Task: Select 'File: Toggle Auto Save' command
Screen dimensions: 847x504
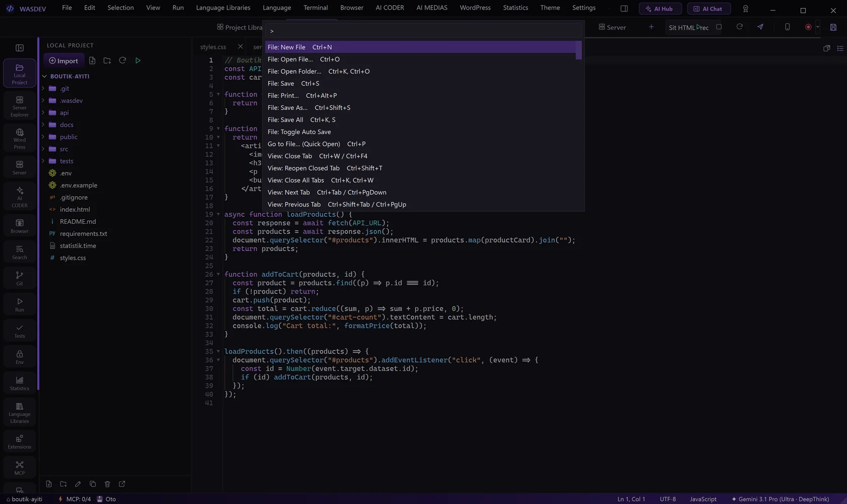Action: [x=420, y=132]
